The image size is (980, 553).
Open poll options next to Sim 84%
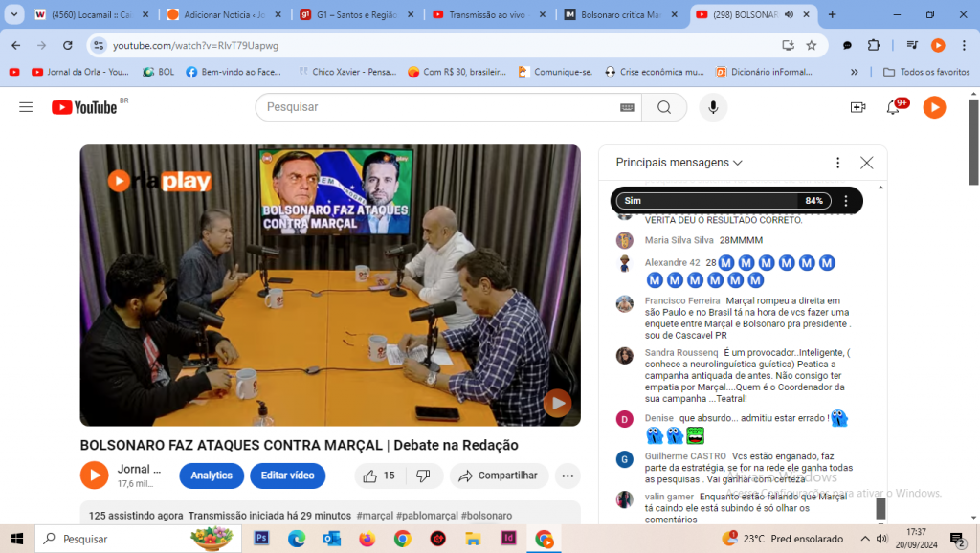[x=846, y=201]
